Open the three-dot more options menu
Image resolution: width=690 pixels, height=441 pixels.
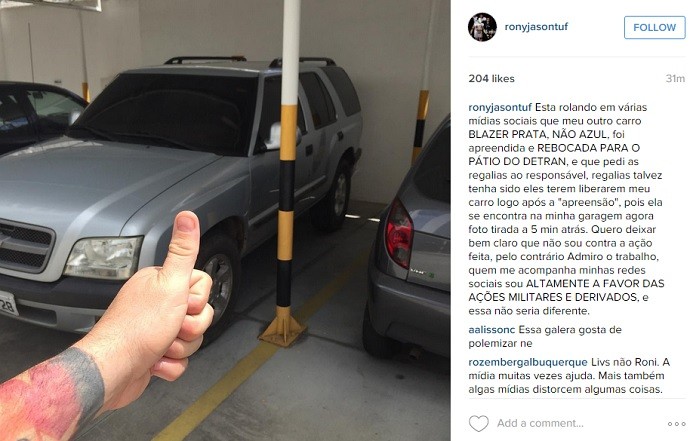pos(676,424)
